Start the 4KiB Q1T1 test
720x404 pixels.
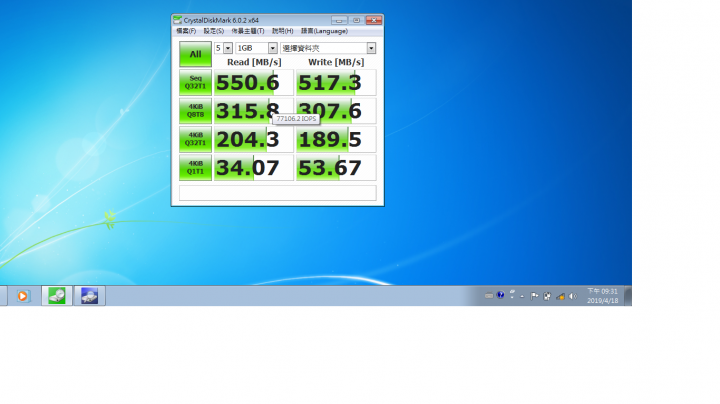pos(195,168)
